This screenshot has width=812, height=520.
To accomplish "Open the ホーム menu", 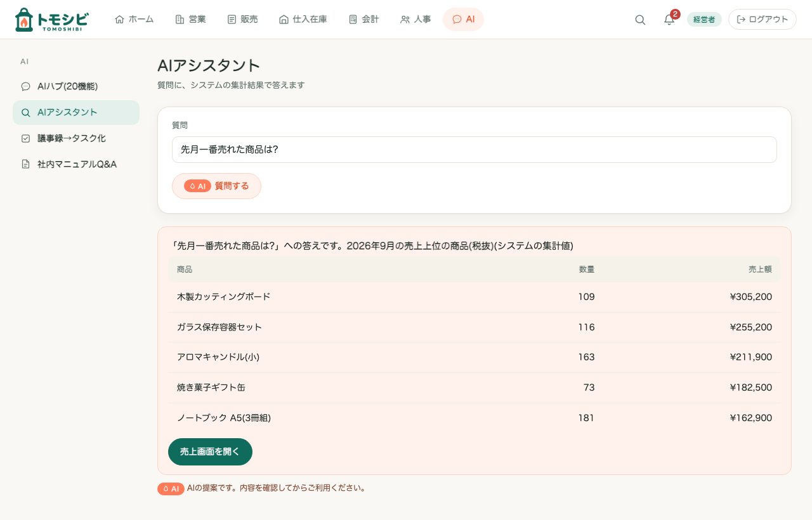I will [x=134, y=20].
